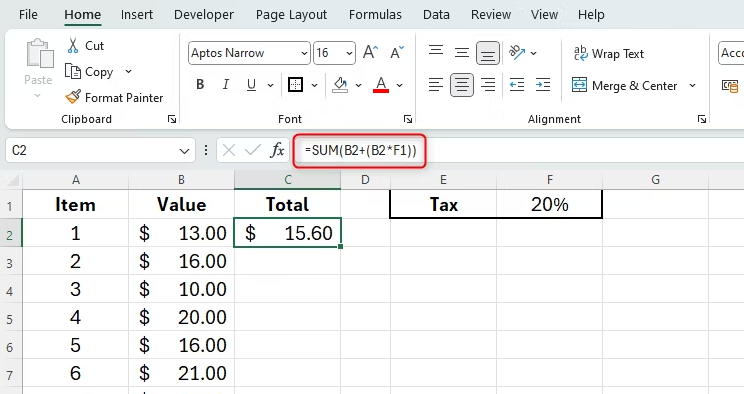Click the Cancel X formula icon
744x394 pixels.
coord(229,150)
